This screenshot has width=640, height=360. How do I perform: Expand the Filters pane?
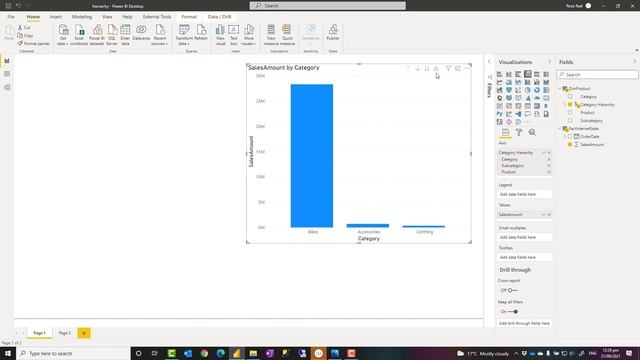pyautogui.click(x=489, y=62)
